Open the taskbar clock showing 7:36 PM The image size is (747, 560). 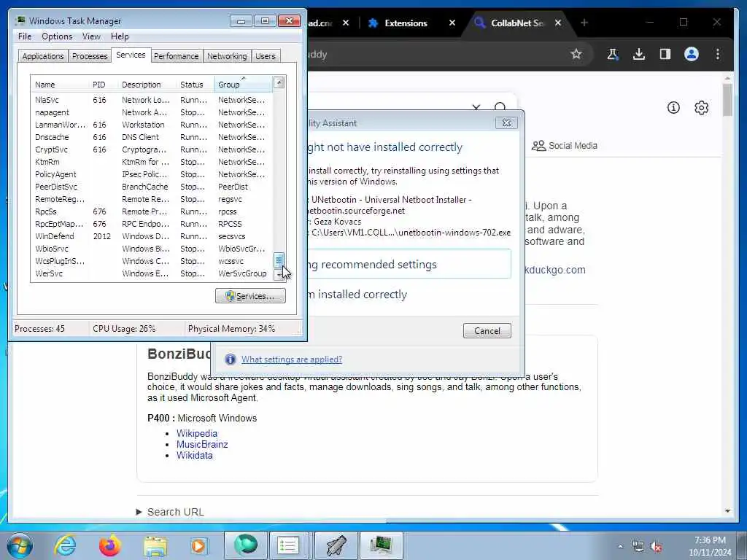[710, 545]
